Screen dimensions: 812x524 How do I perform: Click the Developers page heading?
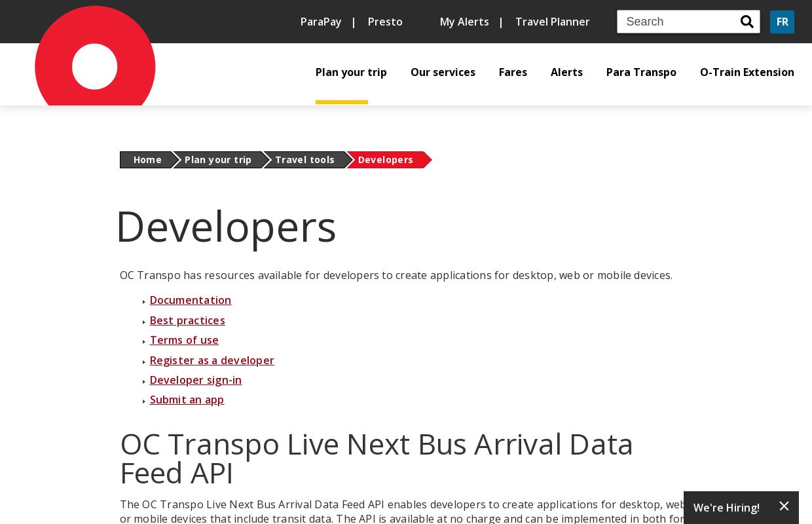coord(226,227)
